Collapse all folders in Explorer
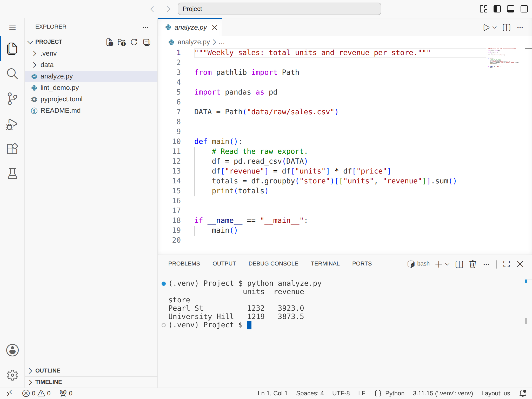 [x=147, y=42]
